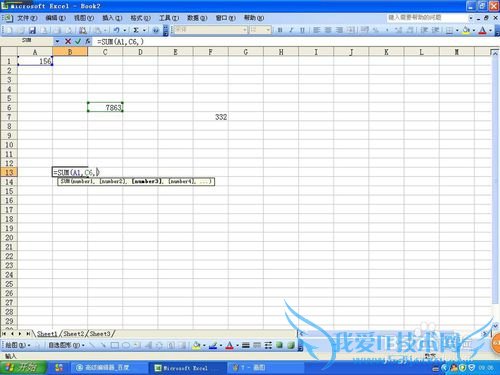Open the Insert menu

tap(112, 18)
